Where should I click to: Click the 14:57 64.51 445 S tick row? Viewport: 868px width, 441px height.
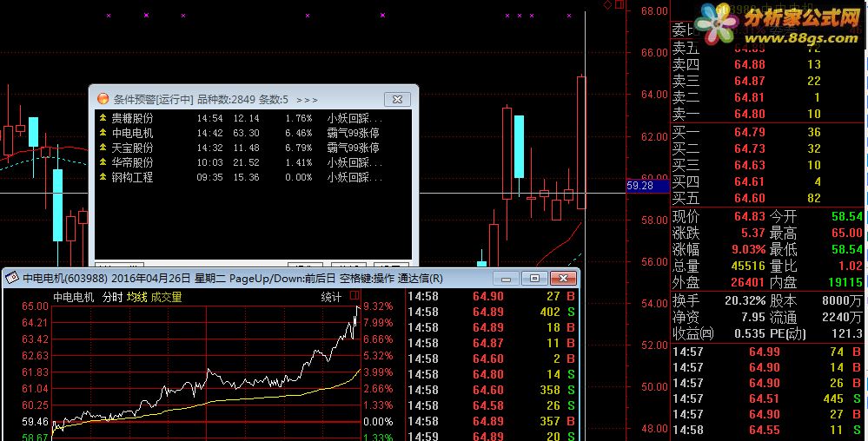(766, 398)
